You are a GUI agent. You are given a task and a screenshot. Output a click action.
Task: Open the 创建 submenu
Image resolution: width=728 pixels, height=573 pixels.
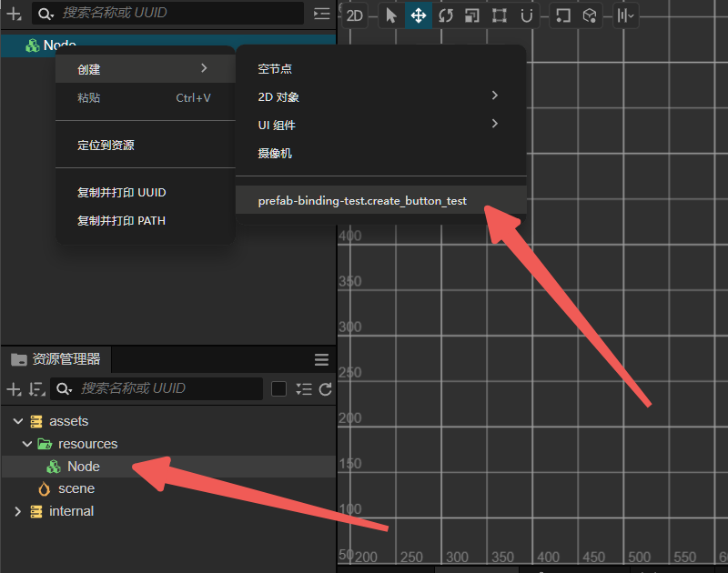[146, 69]
